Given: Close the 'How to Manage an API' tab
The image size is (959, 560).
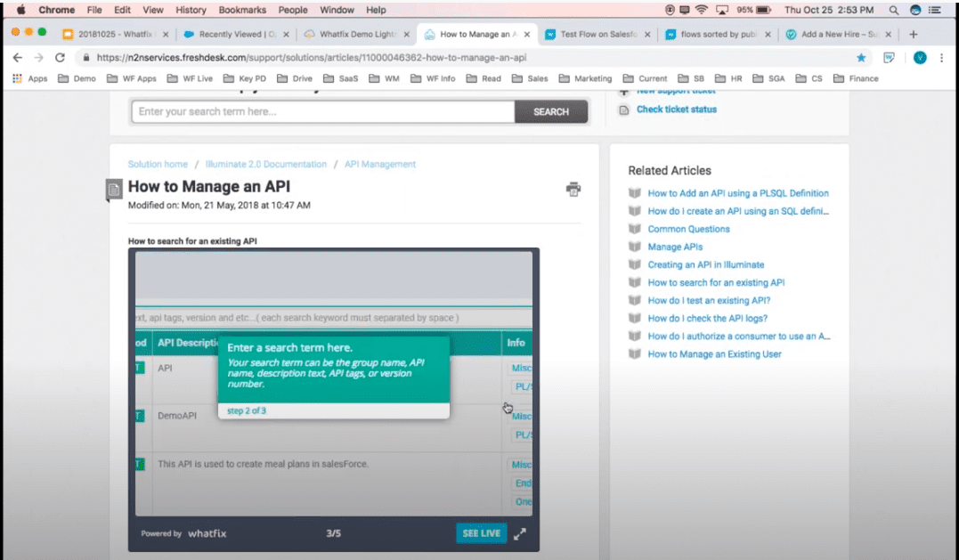Looking at the screenshot, I should (526, 34).
